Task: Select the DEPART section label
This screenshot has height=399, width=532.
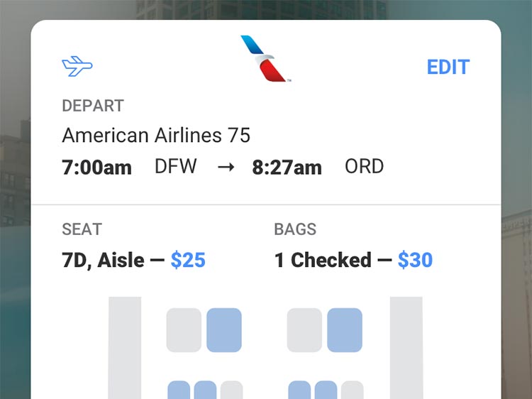Action: point(93,106)
